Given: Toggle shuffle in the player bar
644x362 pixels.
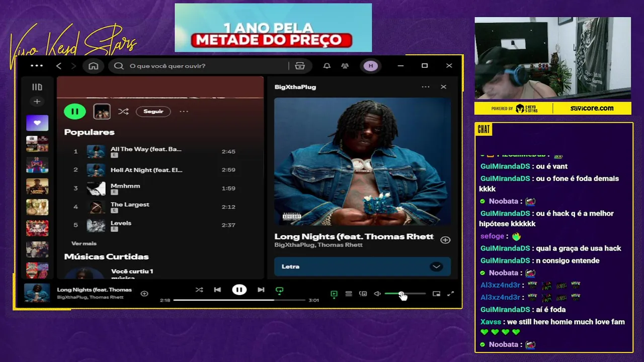Looking at the screenshot, I should pos(199,290).
